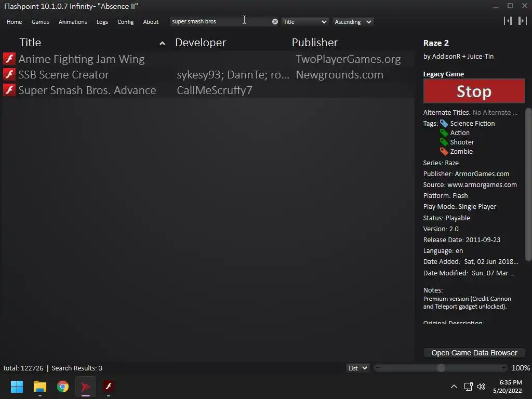Click the Status: Playable field
Viewport: 532px width, 399px height.
[446, 218]
